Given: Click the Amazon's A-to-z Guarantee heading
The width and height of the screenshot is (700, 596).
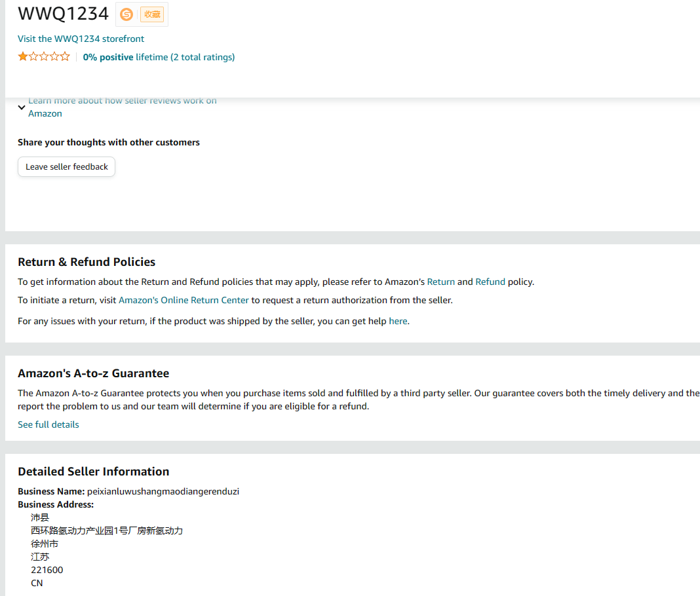Looking at the screenshot, I should point(93,373).
